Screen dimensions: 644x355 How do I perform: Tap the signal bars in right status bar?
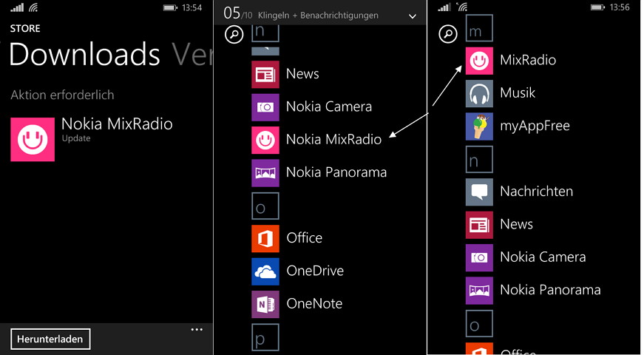tap(444, 7)
